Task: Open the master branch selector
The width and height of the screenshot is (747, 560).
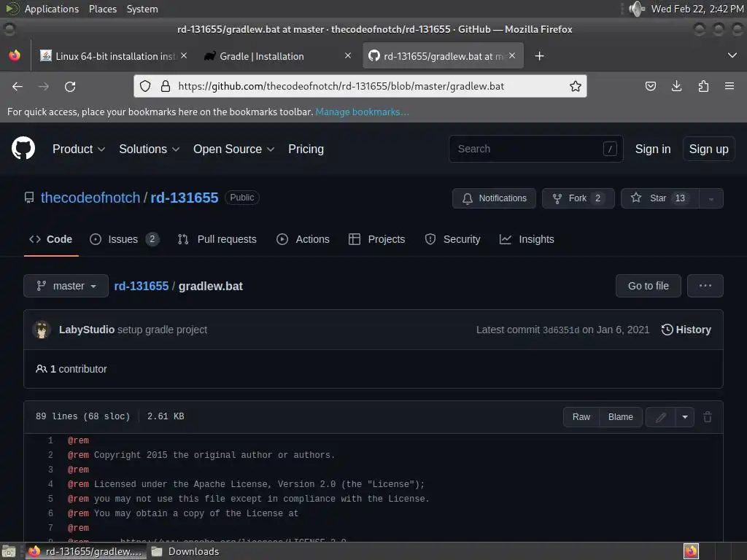Action: 66,286
